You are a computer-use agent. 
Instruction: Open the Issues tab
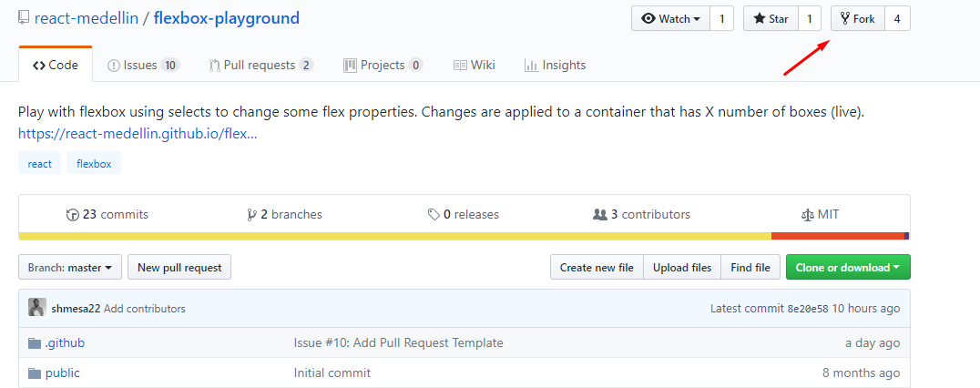(x=144, y=65)
